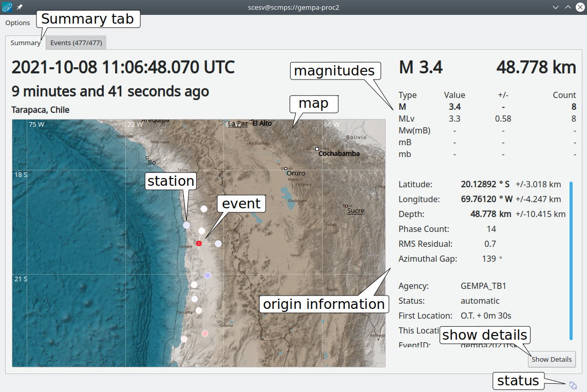The width and height of the screenshot is (587, 392).
Task: Open the Options menu
Action: pos(17,23)
